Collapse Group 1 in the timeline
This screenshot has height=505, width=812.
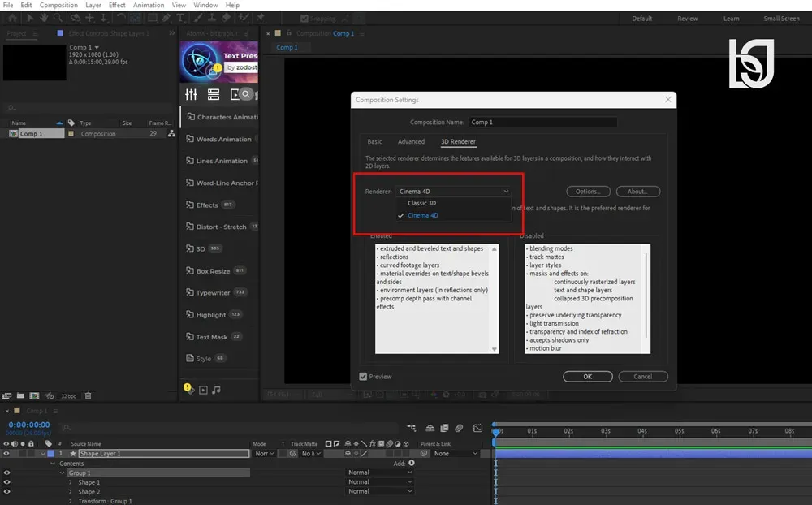click(x=63, y=473)
